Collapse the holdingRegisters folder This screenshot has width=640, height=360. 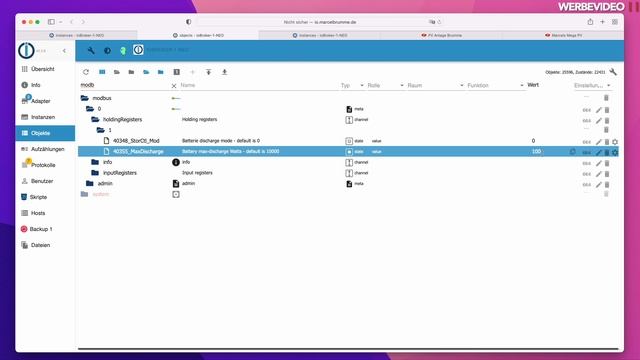[96, 119]
